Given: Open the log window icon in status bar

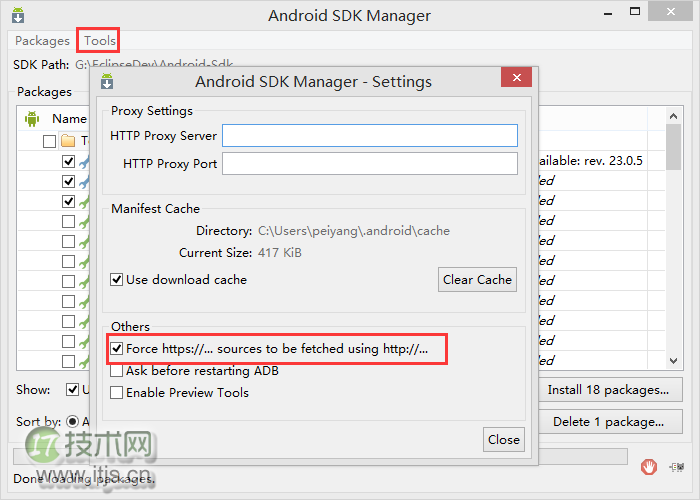Looking at the screenshot, I should tap(677, 467).
